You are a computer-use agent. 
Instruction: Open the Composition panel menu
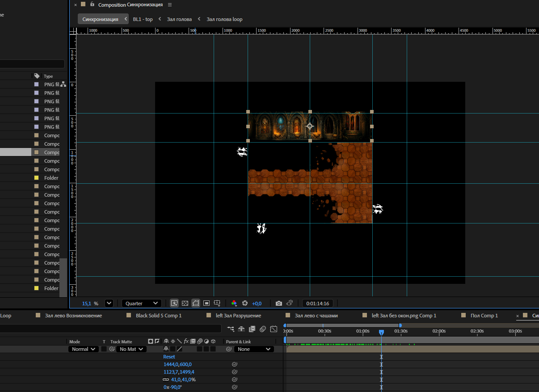coord(169,4)
